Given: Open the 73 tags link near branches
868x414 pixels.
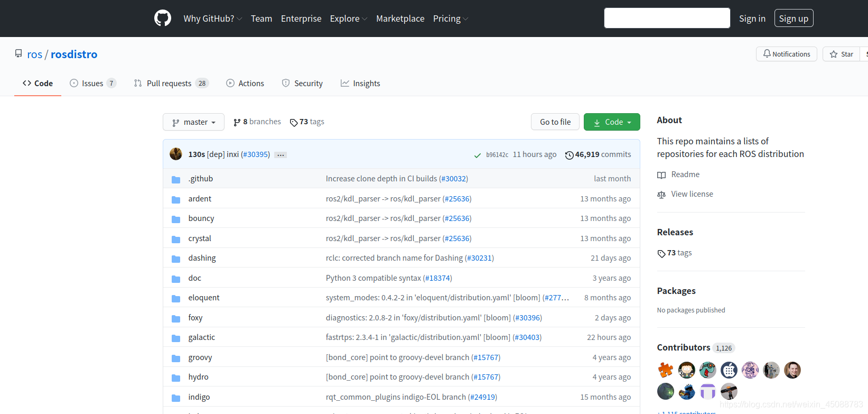Looking at the screenshot, I should (x=307, y=122).
